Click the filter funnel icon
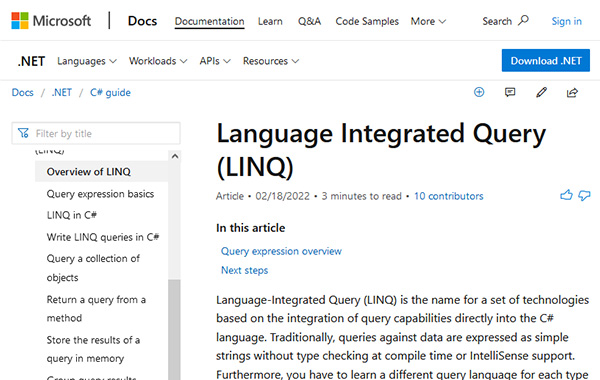The image size is (600, 380). [23, 133]
